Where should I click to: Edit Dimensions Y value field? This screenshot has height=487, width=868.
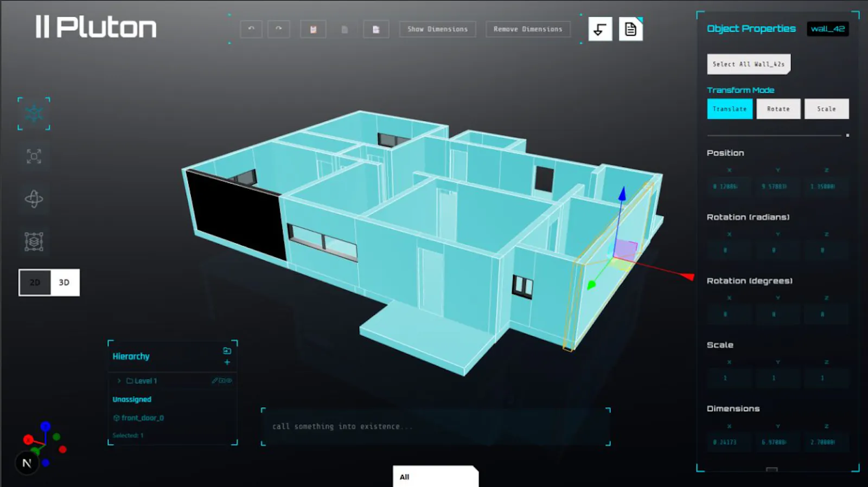778,443
